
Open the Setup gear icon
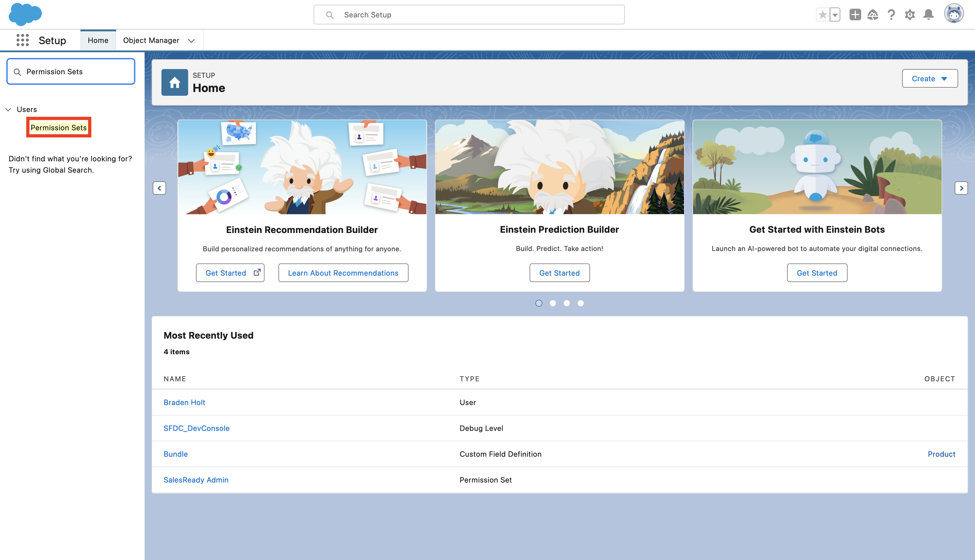pyautogui.click(x=910, y=15)
